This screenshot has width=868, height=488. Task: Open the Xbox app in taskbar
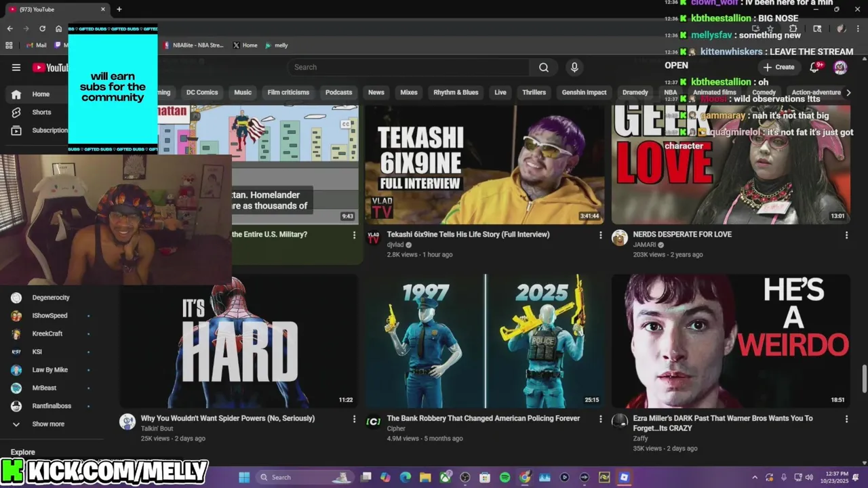point(446,477)
